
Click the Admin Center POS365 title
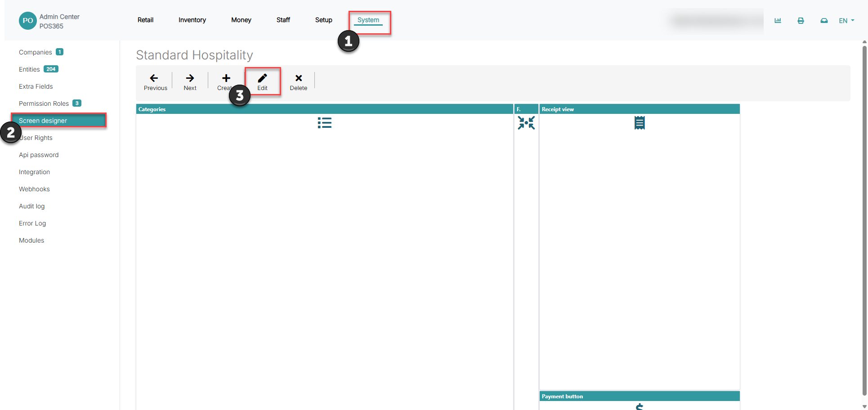coord(59,21)
